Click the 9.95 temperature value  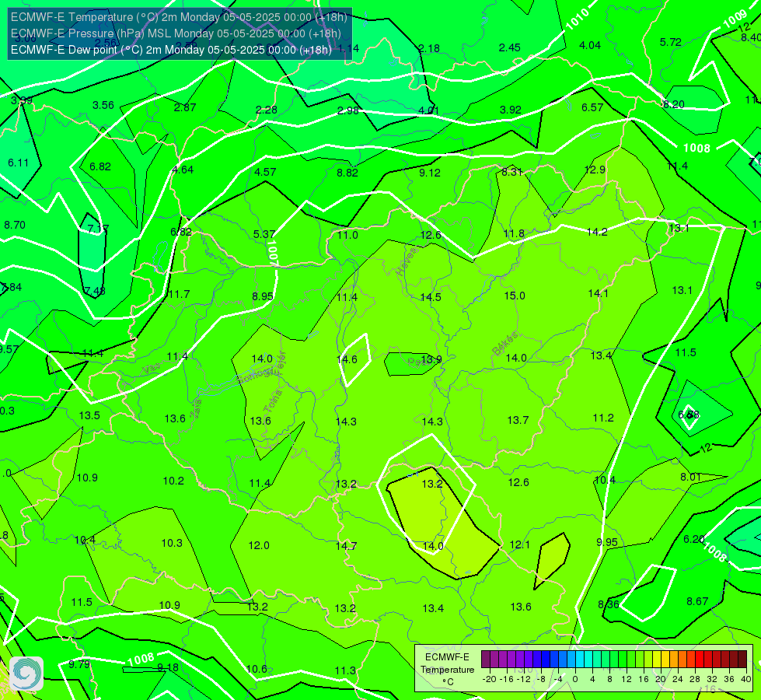tap(607, 542)
